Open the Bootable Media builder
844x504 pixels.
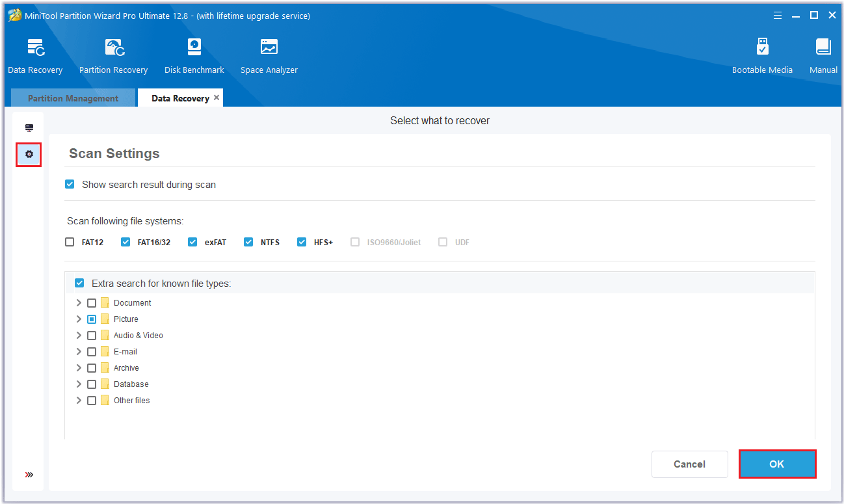tap(762, 57)
